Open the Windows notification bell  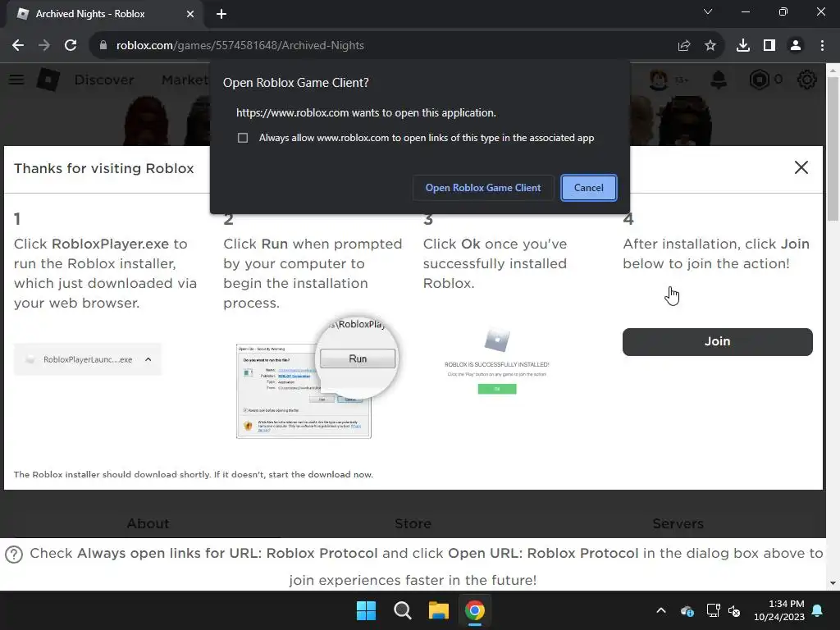click(x=818, y=610)
